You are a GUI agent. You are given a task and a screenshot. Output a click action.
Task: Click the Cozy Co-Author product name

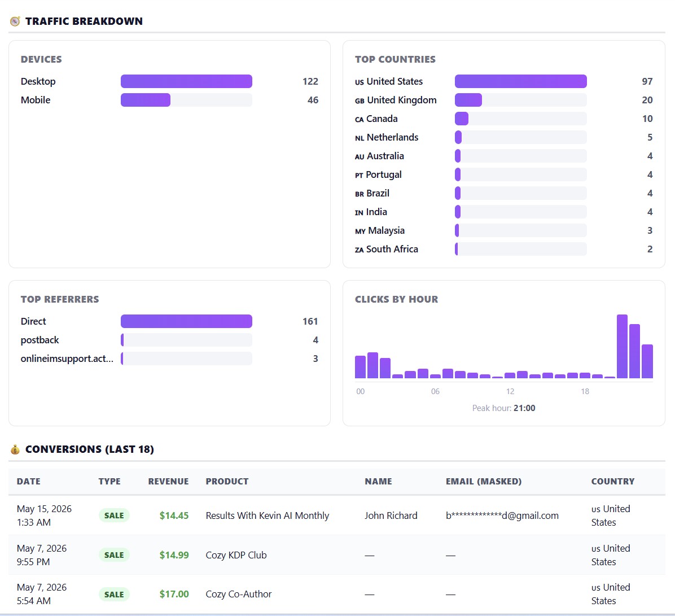pos(239,595)
